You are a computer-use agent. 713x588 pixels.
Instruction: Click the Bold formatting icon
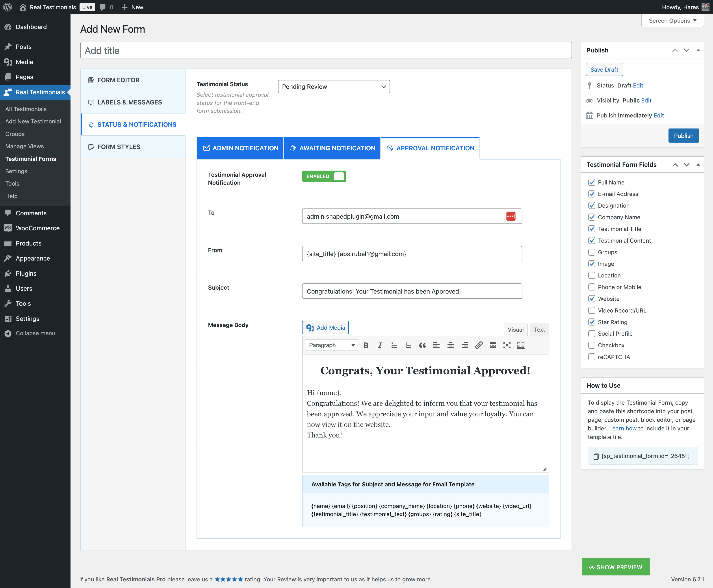click(366, 345)
